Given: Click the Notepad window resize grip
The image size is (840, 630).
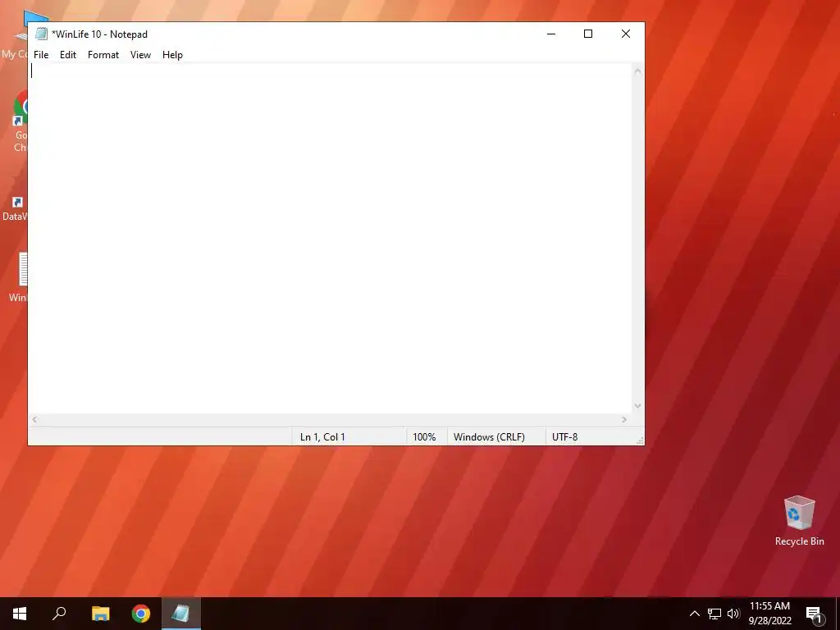Looking at the screenshot, I should [x=640, y=441].
